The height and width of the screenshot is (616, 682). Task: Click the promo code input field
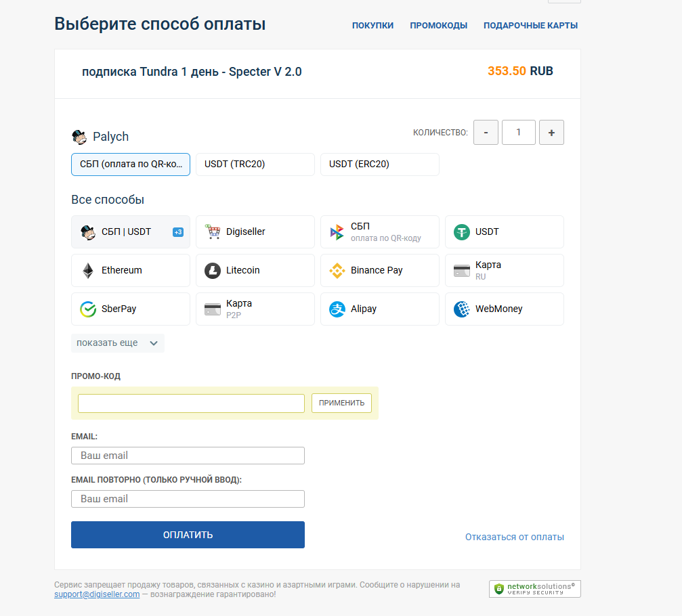pyautogui.click(x=192, y=403)
